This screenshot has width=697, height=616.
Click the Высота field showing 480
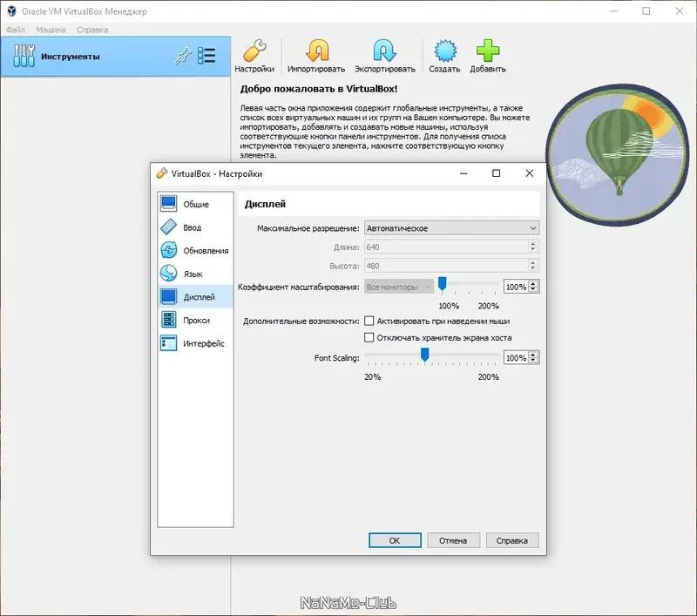(446, 266)
